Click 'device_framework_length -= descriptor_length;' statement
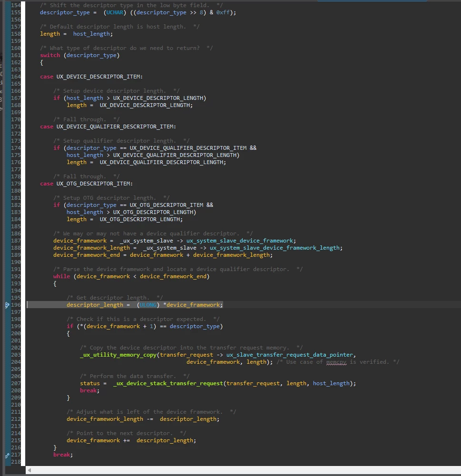This screenshot has height=476, width=461. tap(143, 419)
